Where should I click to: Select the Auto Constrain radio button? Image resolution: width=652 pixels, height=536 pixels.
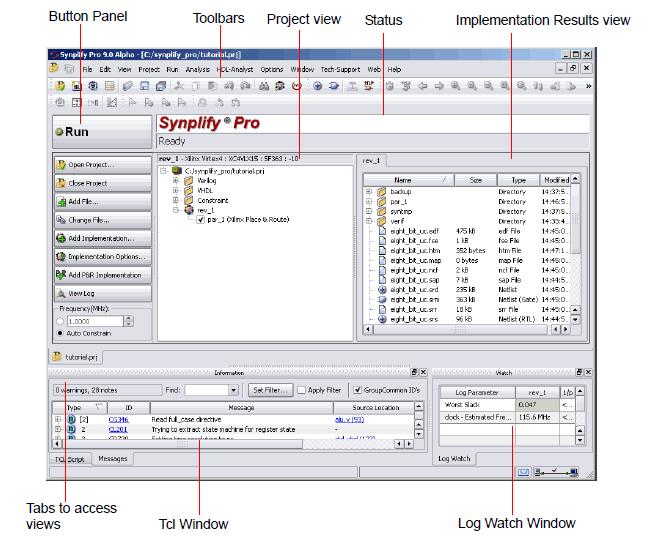pos(60,331)
